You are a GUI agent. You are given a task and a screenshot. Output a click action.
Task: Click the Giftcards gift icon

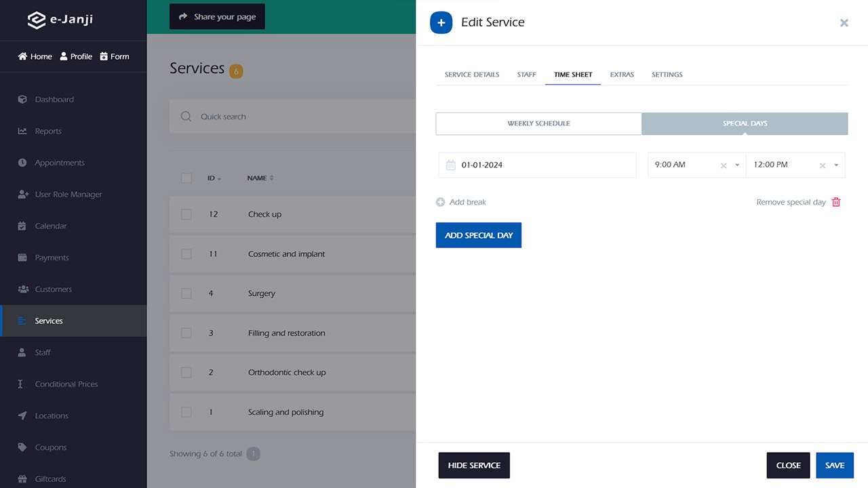click(22, 479)
